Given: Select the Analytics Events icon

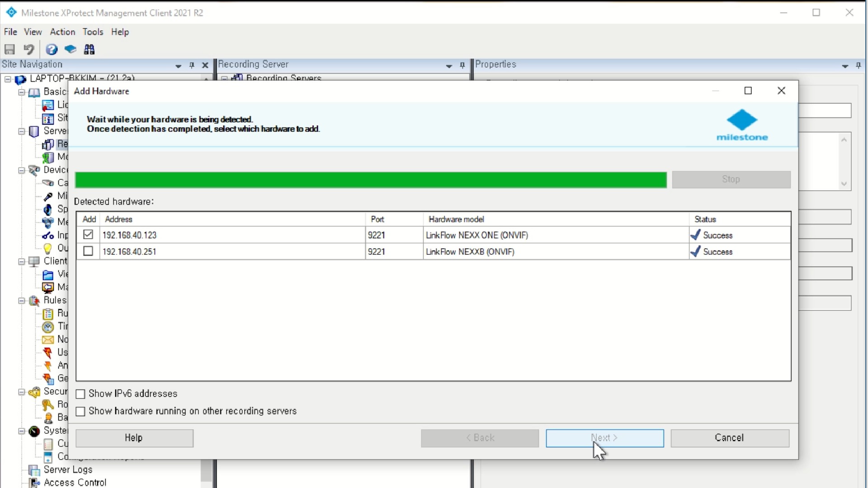Looking at the screenshot, I should click(48, 366).
